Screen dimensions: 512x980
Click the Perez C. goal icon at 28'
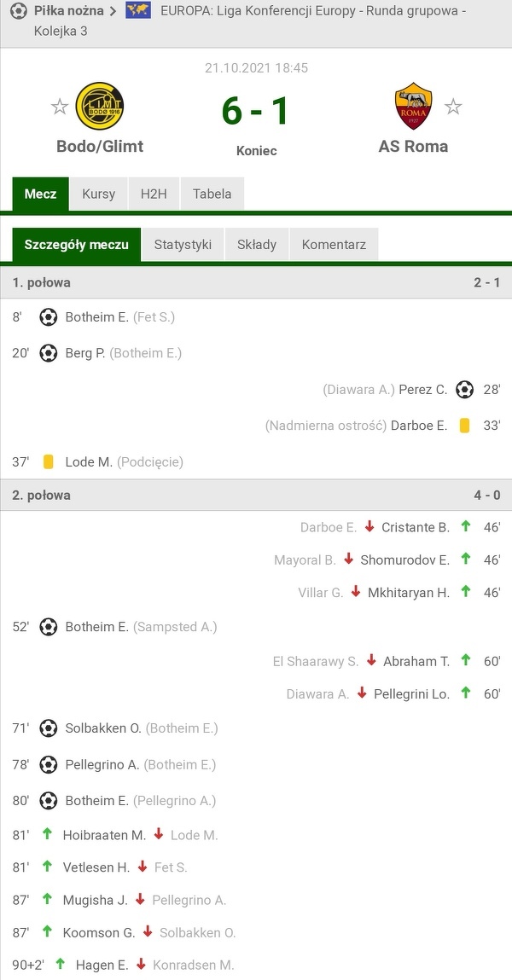(464, 390)
